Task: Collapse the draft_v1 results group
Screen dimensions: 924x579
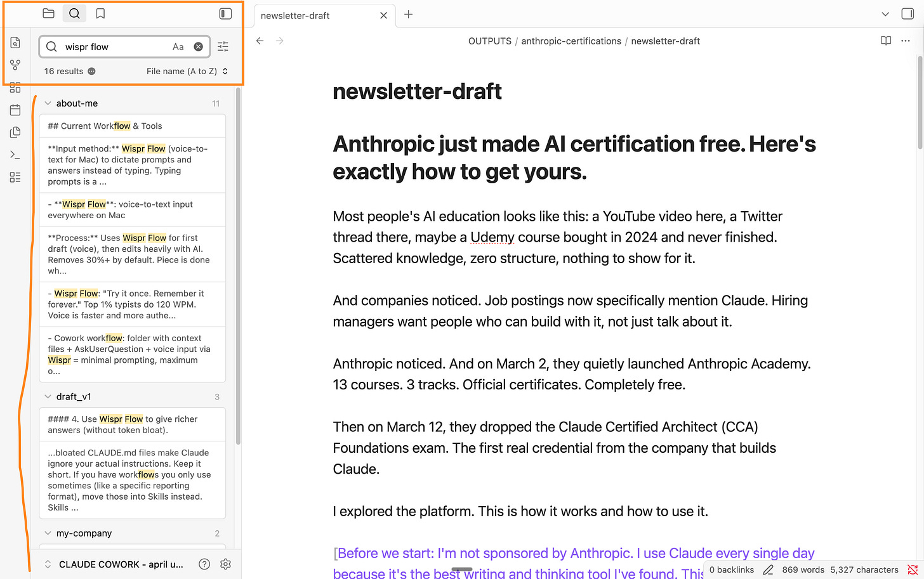Action: coord(48,396)
